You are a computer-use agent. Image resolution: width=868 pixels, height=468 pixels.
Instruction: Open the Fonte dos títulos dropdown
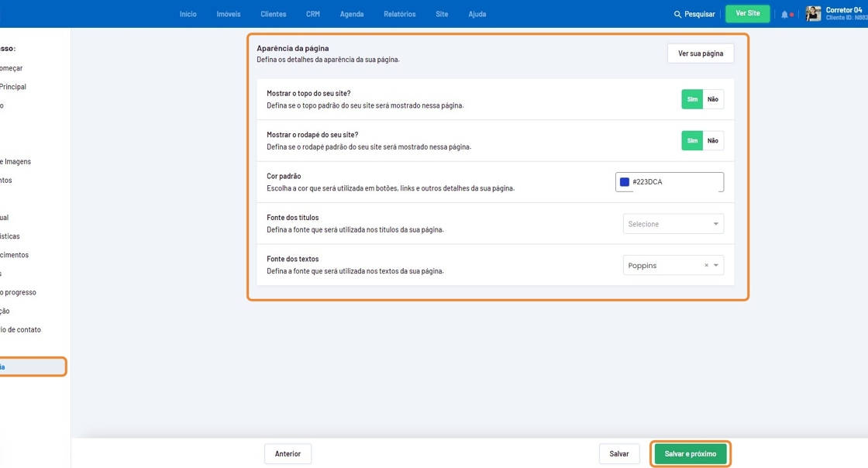673,224
